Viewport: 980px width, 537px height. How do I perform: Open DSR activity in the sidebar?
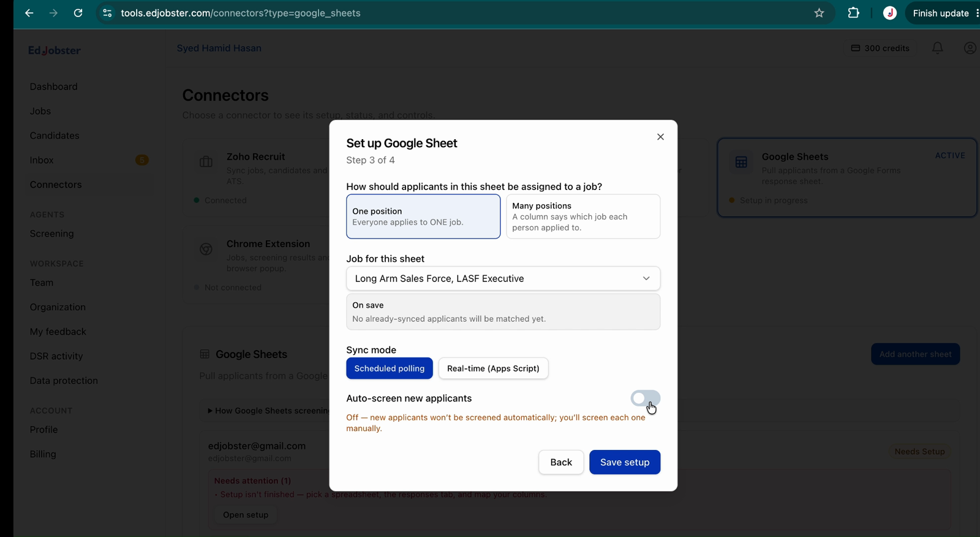[56, 356]
